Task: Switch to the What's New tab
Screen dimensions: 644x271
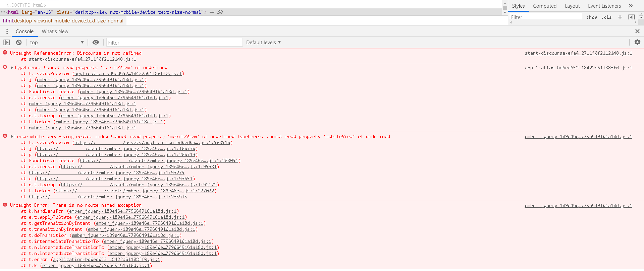Action: (55, 31)
